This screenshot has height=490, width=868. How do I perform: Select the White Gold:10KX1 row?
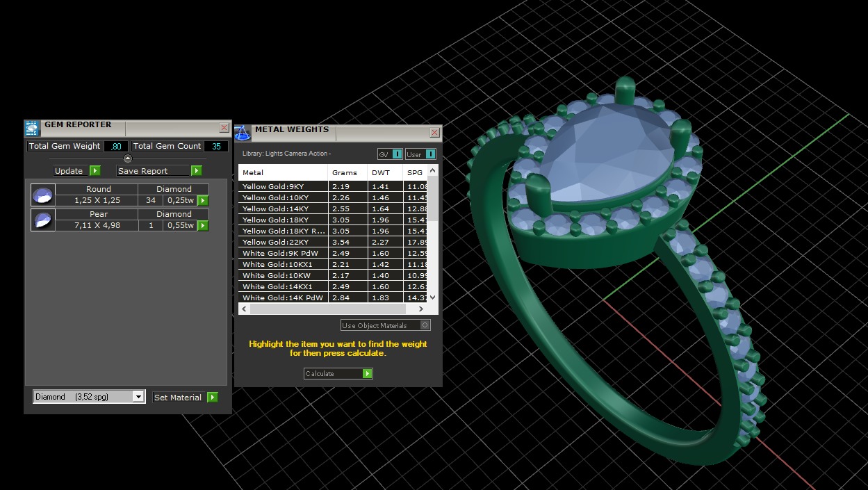pyautogui.click(x=333, y=264)
